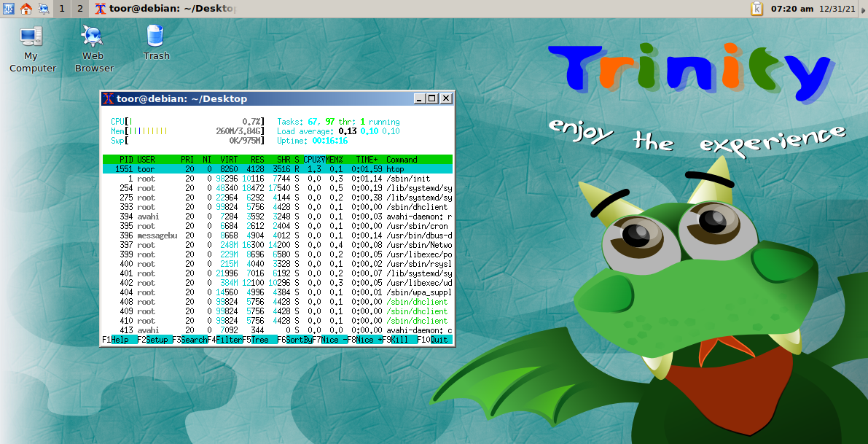The height and width of the screenshot is (444, 868).
Task: Open the TDE start menu icon
Action: 8,8
